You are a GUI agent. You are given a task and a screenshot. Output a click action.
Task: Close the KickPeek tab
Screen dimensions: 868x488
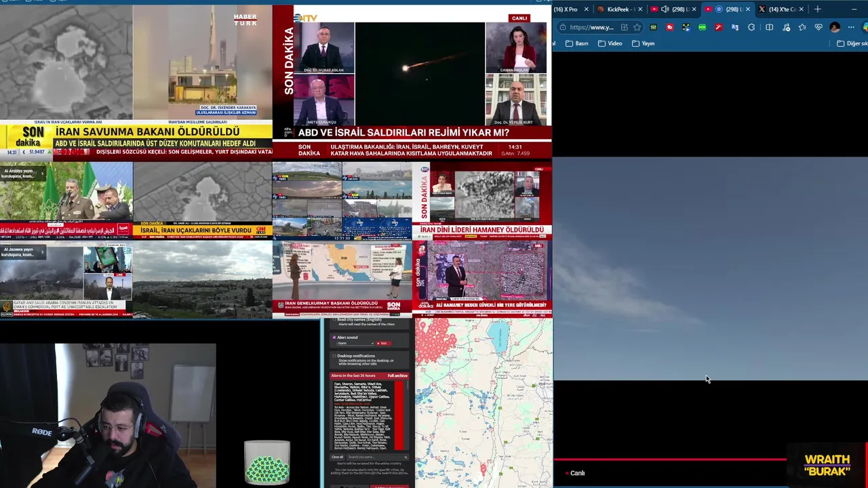click(x=640, y=9)
